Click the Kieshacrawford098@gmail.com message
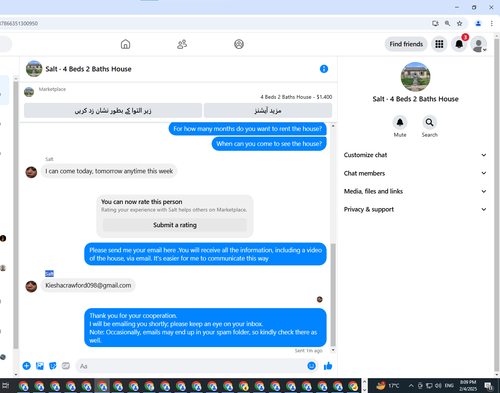Viewport: 500px width, 393px height. [x=88, y=285]
